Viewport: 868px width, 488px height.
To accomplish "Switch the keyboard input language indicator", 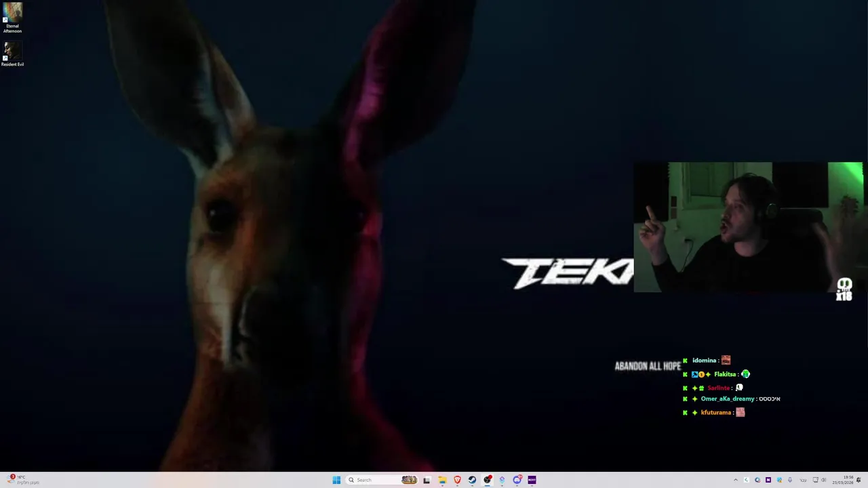I will point(804,480).
